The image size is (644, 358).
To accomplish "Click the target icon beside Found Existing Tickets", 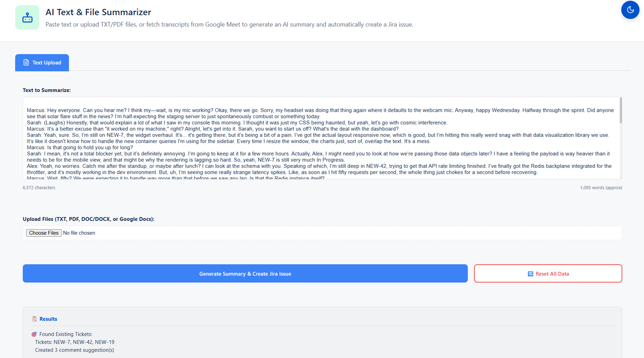I will click(34, 334).
